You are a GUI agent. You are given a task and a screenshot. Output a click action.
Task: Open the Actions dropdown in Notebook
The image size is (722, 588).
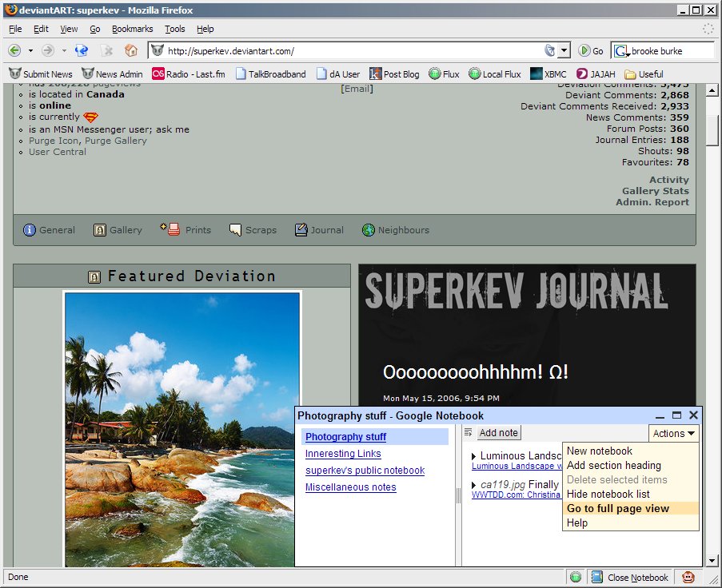pyautogui.click(x=674, y=434)
